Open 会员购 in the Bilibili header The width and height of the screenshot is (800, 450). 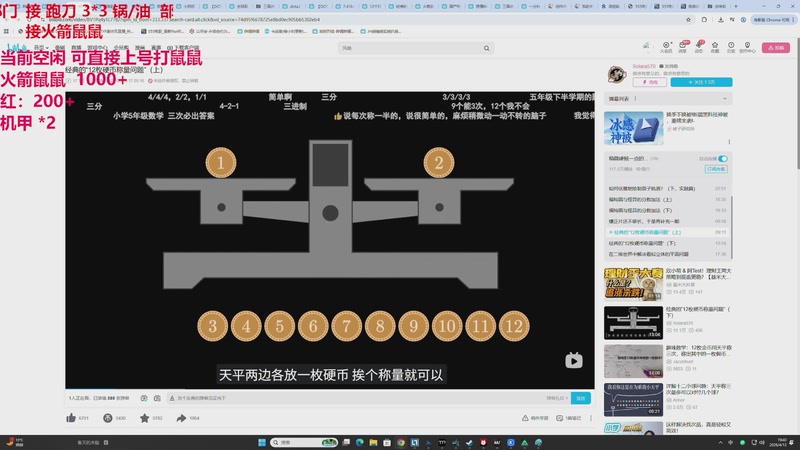[x=121, y=47]
